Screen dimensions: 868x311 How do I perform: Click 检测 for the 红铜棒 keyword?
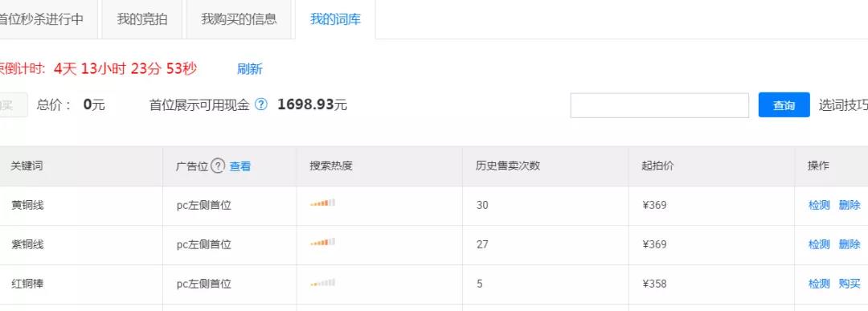[819, 284]
